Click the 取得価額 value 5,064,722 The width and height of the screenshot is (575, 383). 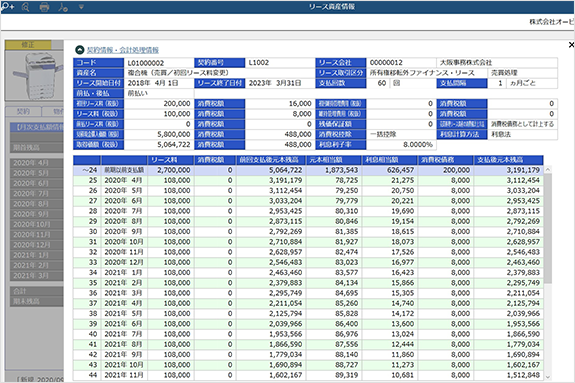pyautogui.click(x=159, y=145)
